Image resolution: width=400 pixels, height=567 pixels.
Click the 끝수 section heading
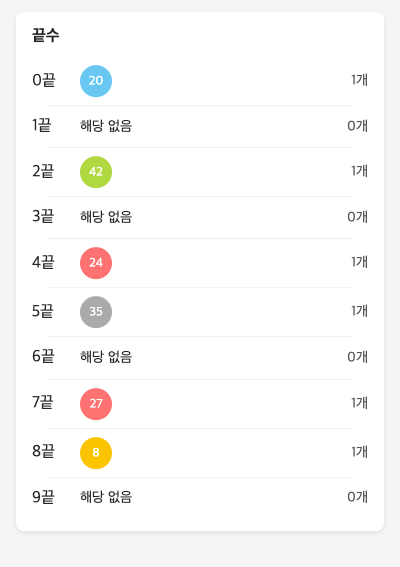tap(46, 35)
